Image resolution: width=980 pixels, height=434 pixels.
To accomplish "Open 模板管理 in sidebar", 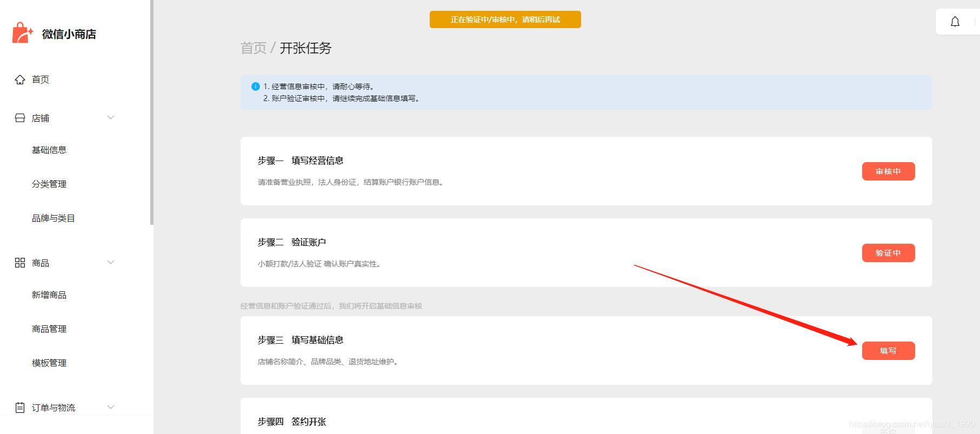I will tap(49, 363).
